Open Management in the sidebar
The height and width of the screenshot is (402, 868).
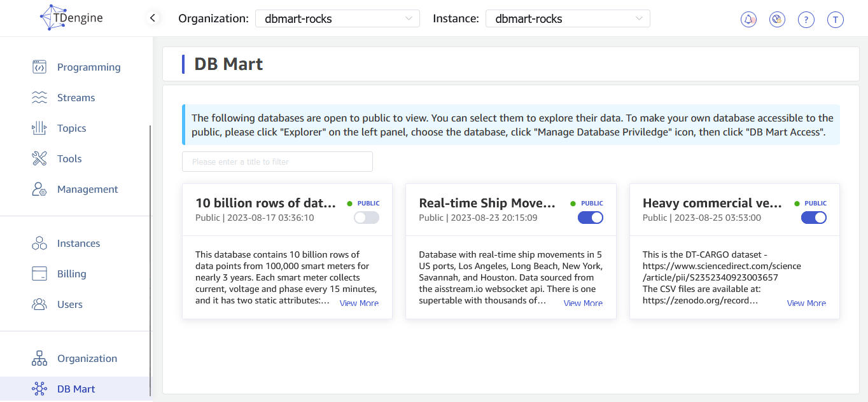tap(87, 190)
